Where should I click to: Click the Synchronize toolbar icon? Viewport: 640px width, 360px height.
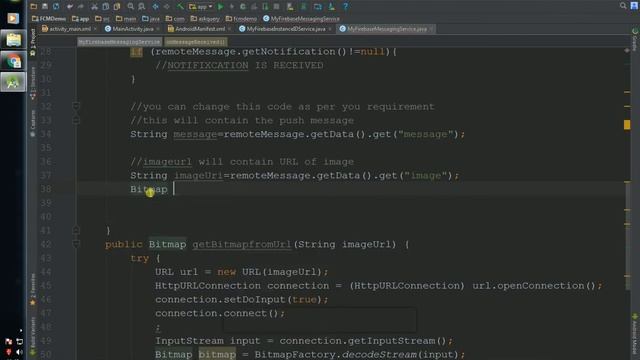pos(56,7)
